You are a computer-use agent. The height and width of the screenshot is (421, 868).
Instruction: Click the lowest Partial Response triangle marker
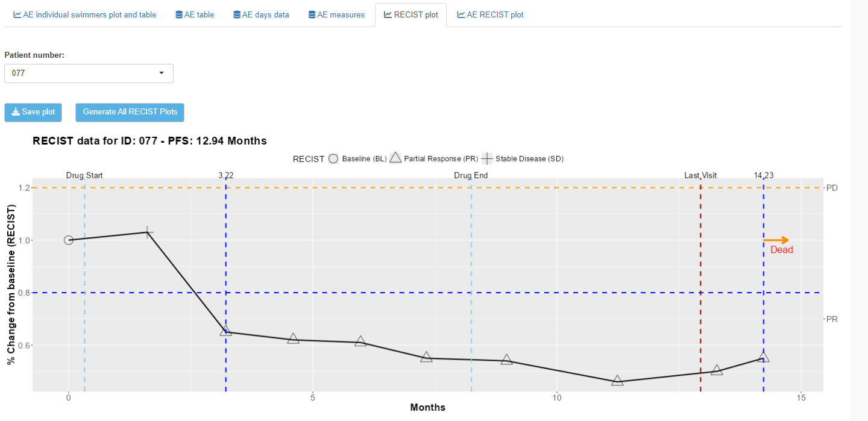617,381
